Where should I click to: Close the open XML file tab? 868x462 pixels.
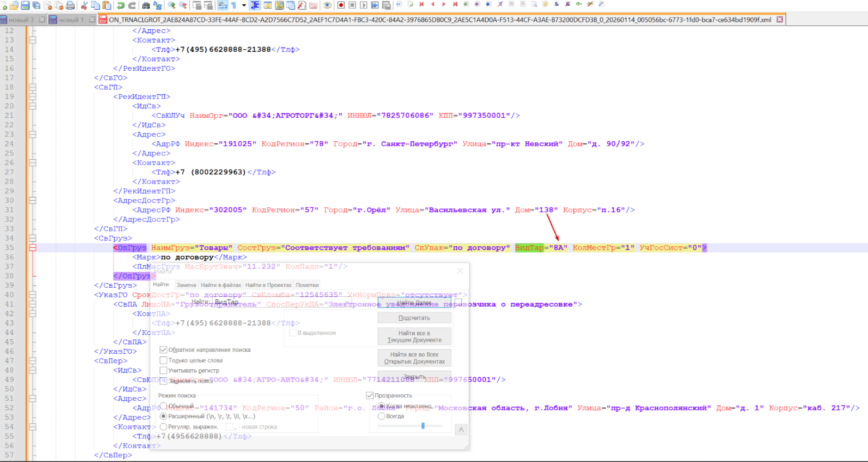[x=780, y=20]
